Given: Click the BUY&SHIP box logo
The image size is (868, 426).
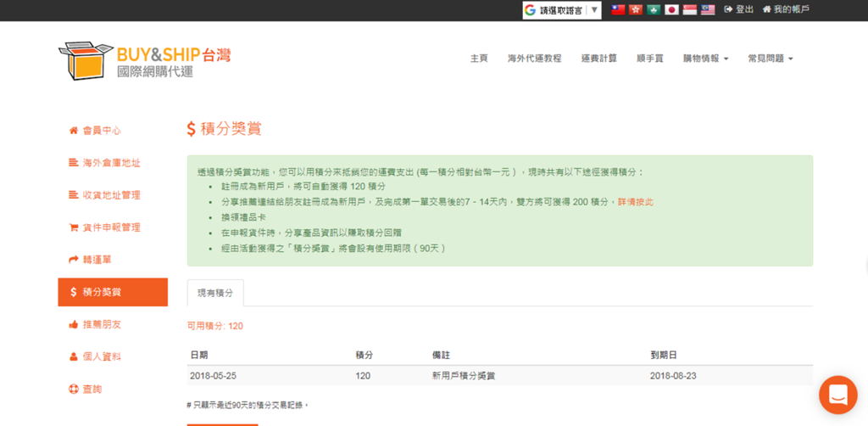Looking at the screenshot, I should pos(86,61).
